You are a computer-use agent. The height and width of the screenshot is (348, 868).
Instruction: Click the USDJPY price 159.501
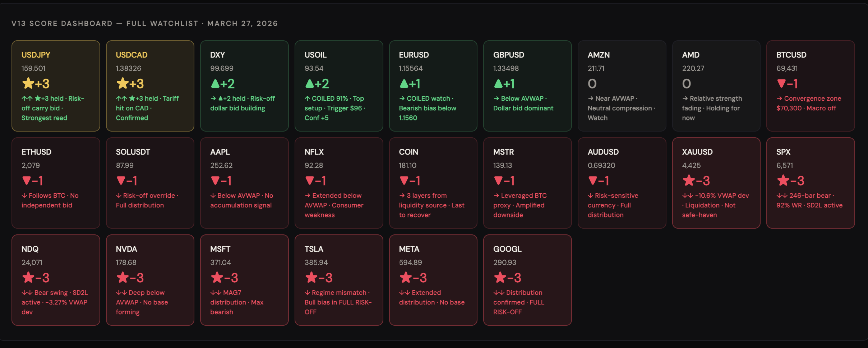33,68
